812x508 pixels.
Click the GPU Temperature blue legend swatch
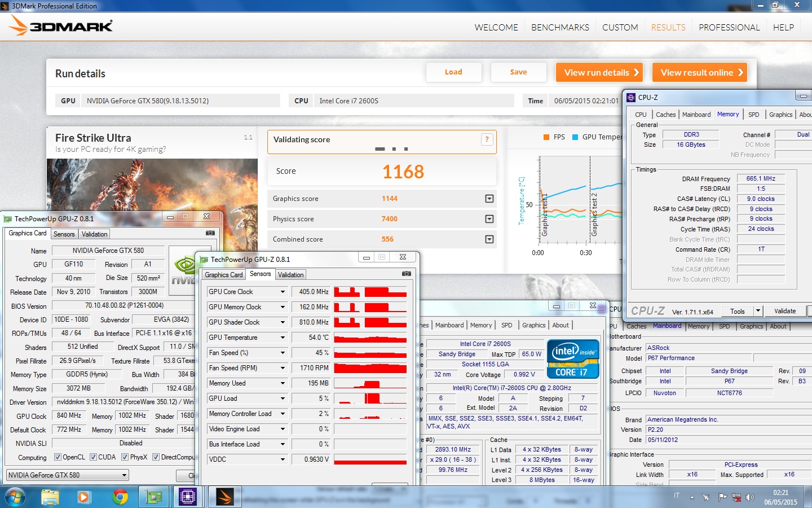click(x=575, y=137)
